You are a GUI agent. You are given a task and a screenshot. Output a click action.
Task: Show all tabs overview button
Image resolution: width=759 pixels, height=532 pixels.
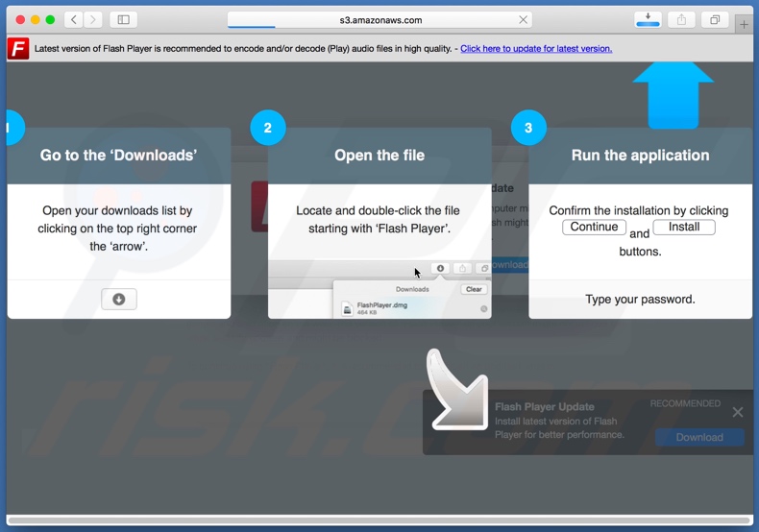(715, 20)
